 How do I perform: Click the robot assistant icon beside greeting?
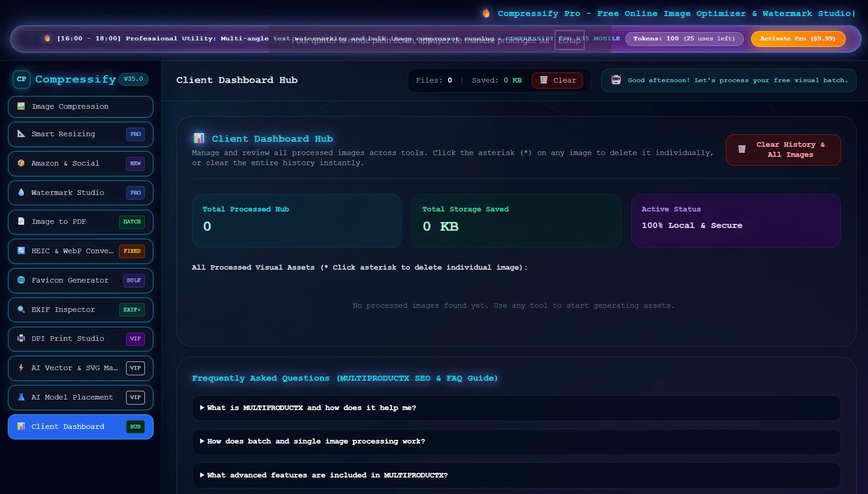[616, 80]
